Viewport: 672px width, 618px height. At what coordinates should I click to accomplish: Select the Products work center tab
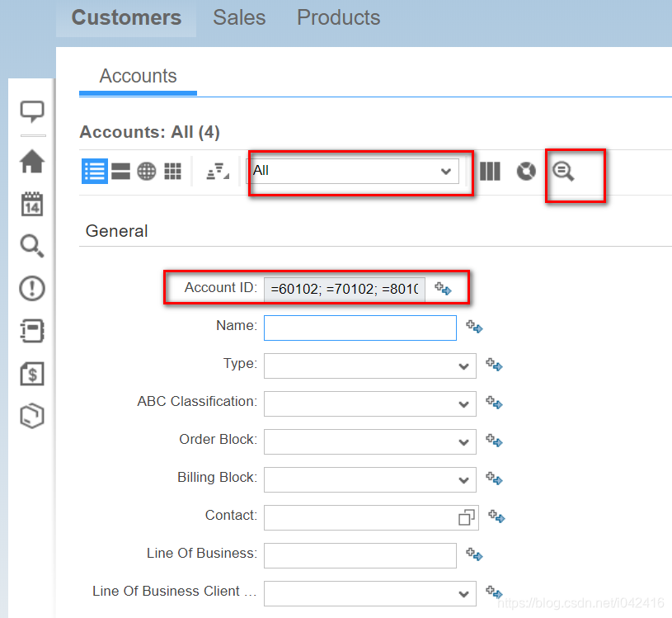coord(339,18)
